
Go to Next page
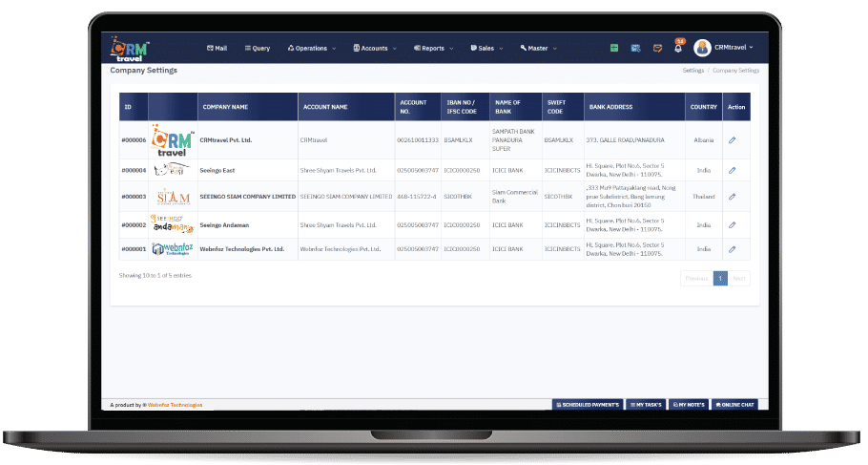click(739, 278)
